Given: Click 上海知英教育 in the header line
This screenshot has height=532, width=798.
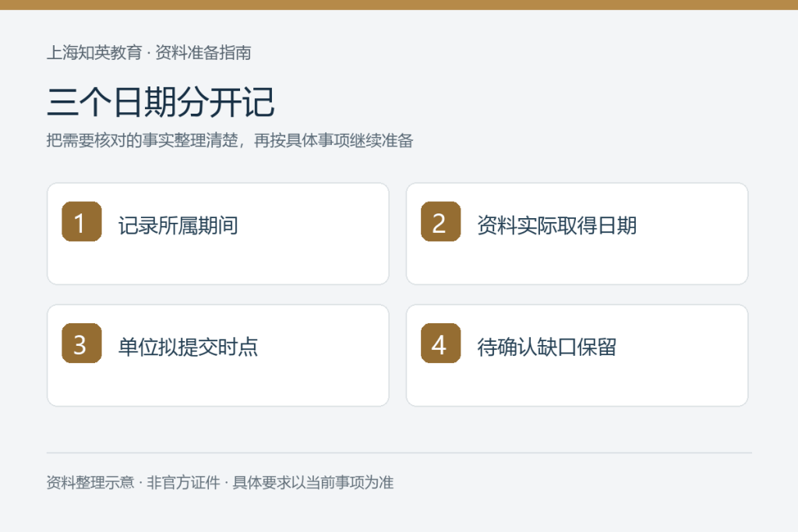Looking at the screenshot, I should coord(94,52).
